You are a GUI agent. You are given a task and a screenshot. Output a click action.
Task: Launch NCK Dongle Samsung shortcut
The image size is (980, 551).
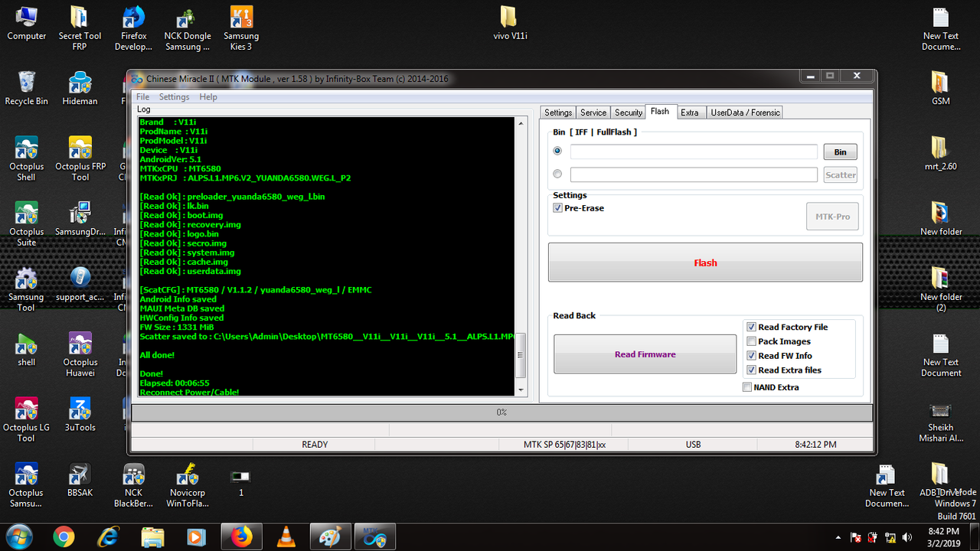pyautogui.click(x=188, y=28)
